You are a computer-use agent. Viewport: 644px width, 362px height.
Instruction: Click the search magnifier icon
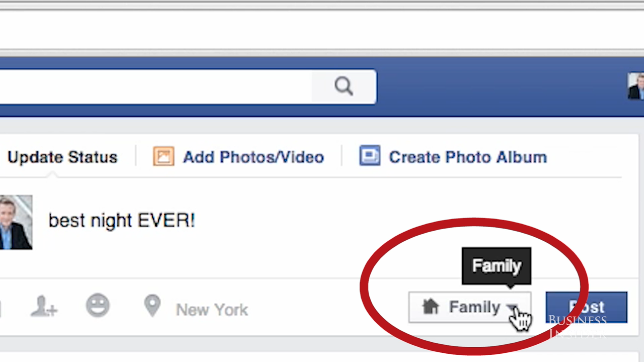tap(344, 86)
